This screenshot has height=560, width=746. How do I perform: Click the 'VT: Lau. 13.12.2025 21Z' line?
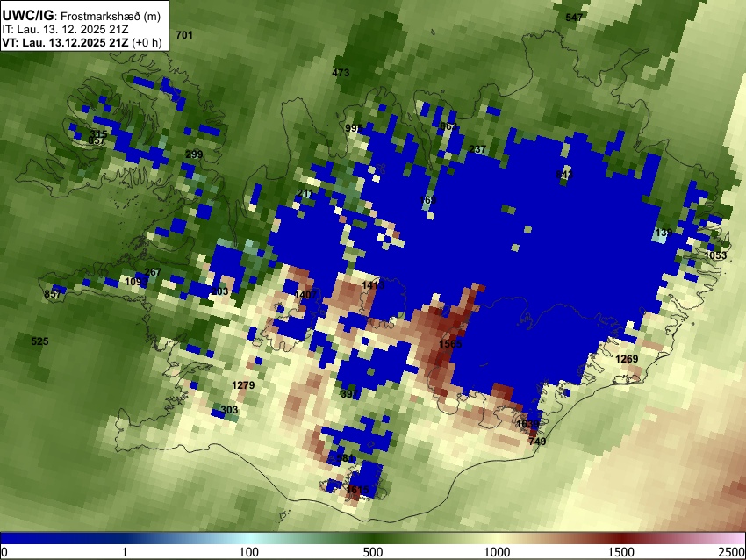pos(65,42)
